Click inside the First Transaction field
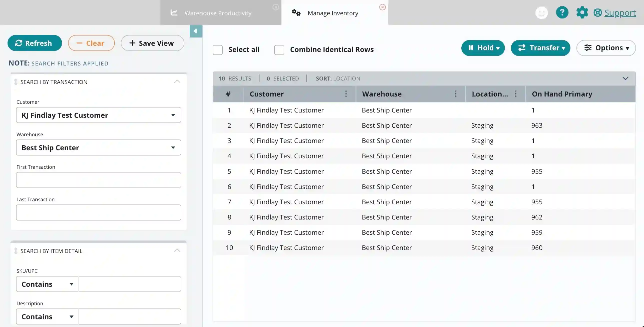The image size is (644, 327). coord(98,180)
